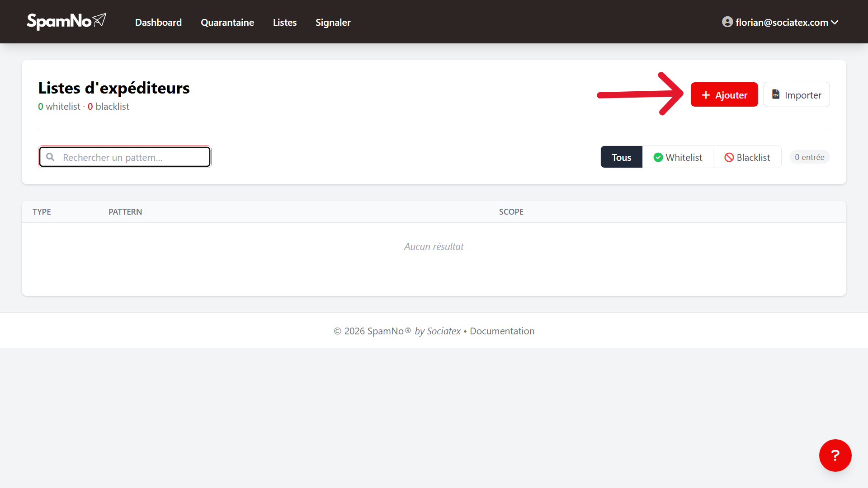868x488 pixels.
Task: Click the CSV file icon in Importer
Action: coord(776,94)
